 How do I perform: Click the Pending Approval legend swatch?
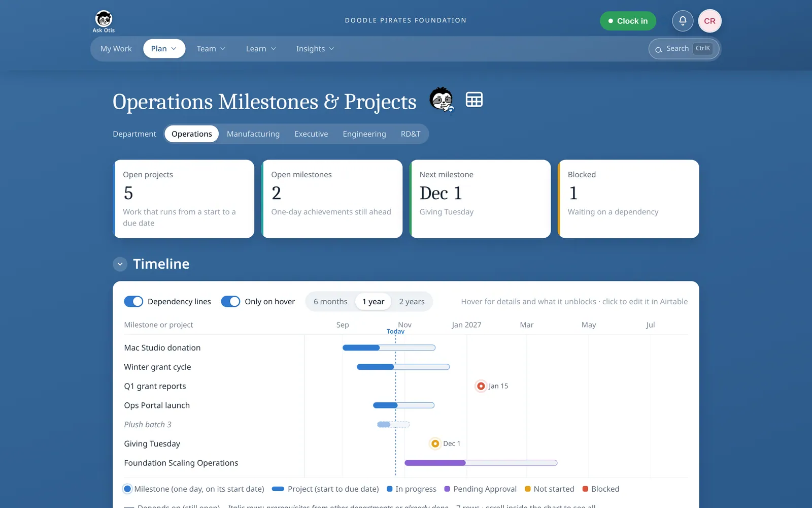coord(447,489)
